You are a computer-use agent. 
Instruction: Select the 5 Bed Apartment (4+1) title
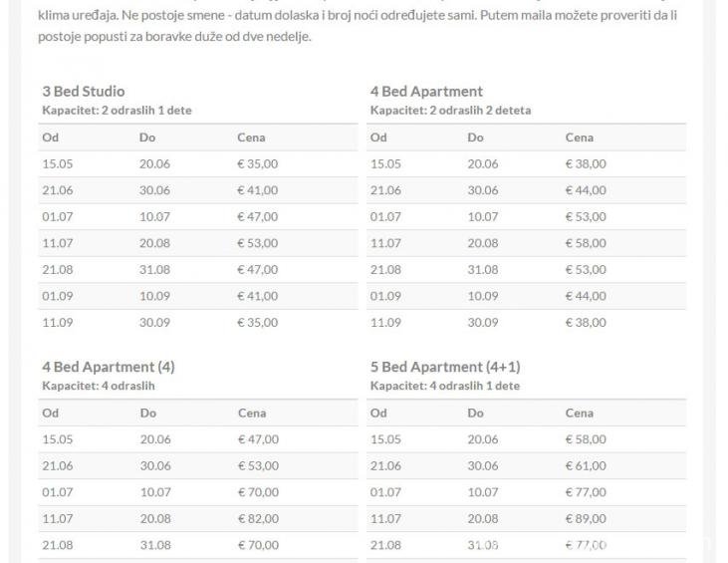pos(445,367)
